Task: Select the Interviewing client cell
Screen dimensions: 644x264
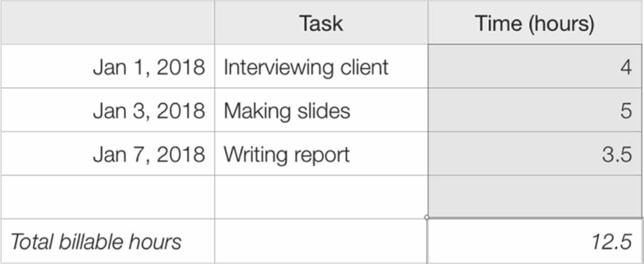Action: coord(321,67)
